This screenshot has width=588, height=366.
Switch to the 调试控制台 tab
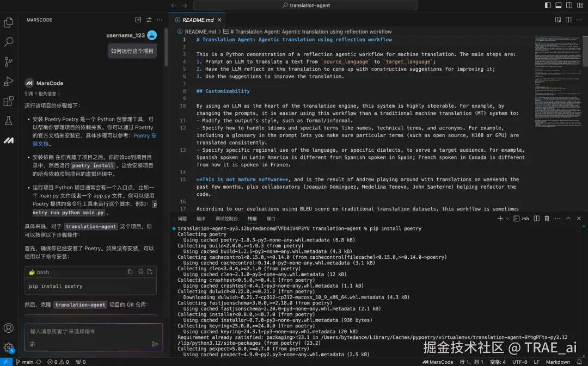pyautogui.click(x=226, y=219)
